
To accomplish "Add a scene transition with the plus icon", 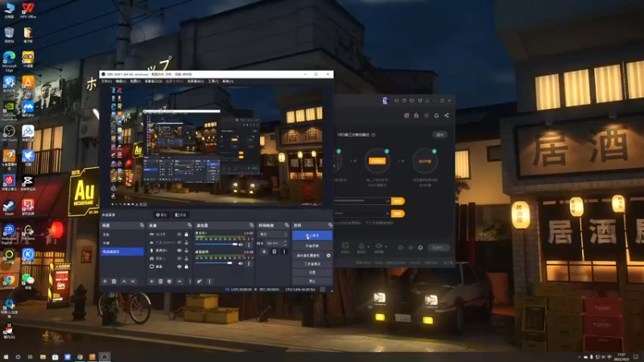I will coord(264,252).
